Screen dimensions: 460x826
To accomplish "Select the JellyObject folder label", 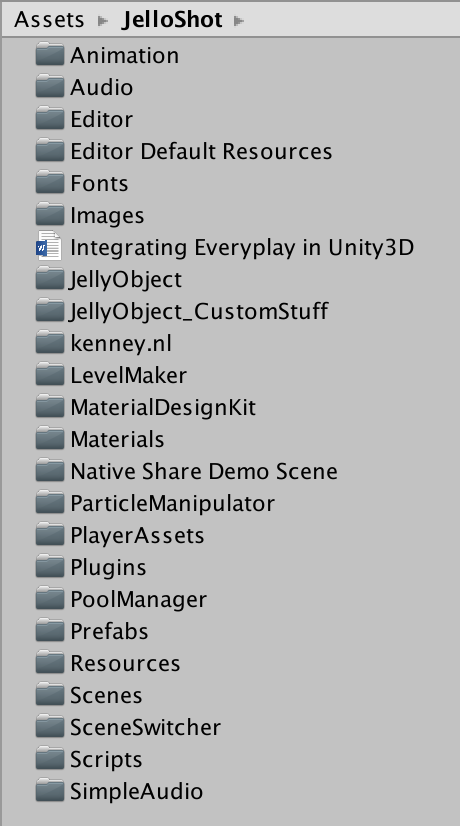I will (x=125, y=280).
